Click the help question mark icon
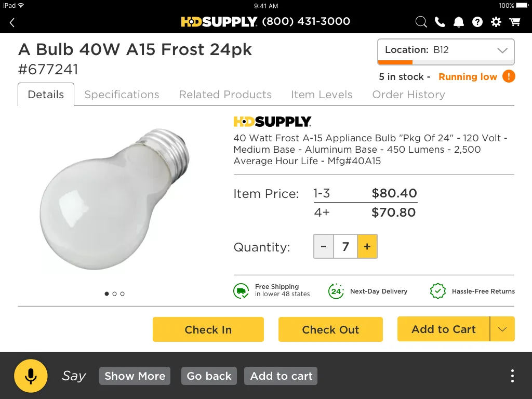This screenshot has width=532, height=399. click(x=477, y=22)
